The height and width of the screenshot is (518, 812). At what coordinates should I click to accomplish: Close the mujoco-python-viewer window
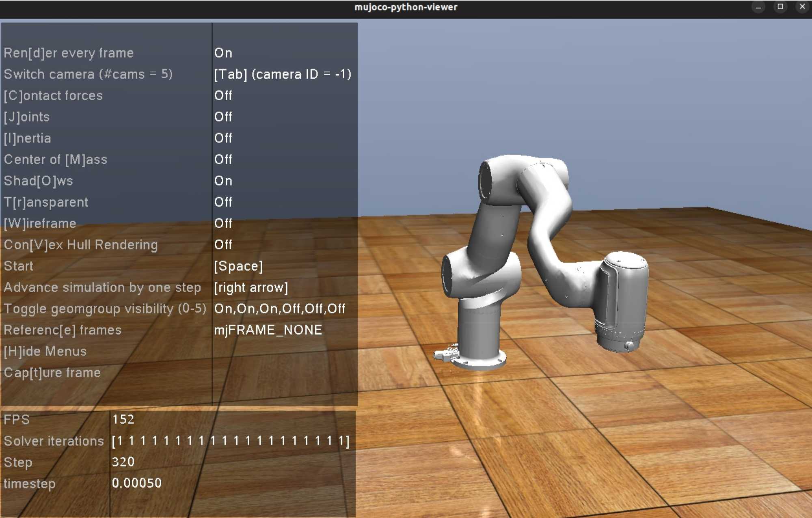(x=802, y=7)
